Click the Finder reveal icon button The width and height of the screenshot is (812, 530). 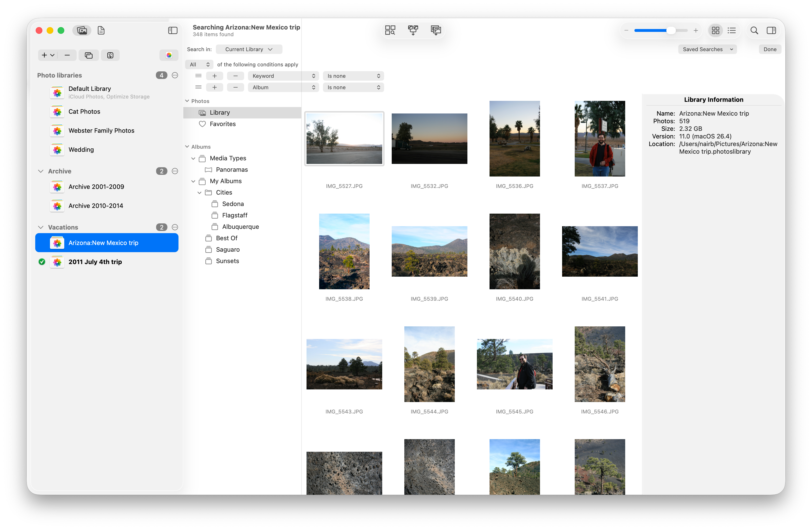click(110, 55)
